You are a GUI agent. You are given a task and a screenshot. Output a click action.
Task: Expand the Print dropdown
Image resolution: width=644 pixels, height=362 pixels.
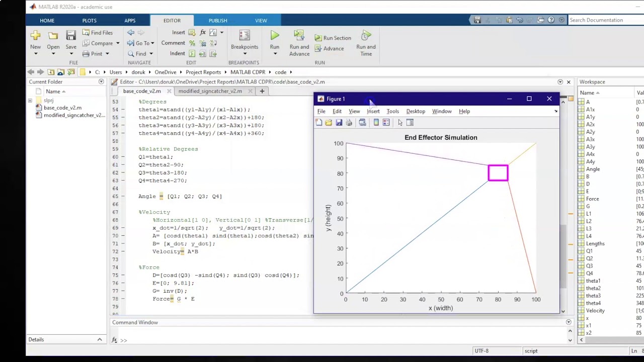(107, 54)
